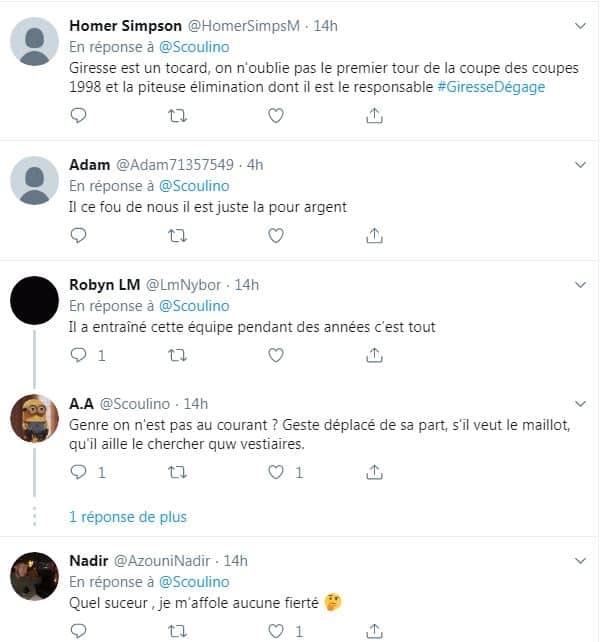Image resolution: width=600 pixels, height=642 pixels.
Task: Like Adam's tweet about argent
Action: (x=276, y=235)
